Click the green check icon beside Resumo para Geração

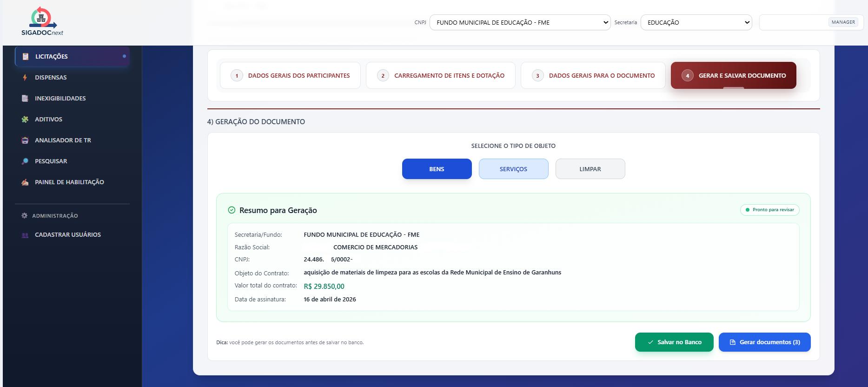[x=232, y=210]
